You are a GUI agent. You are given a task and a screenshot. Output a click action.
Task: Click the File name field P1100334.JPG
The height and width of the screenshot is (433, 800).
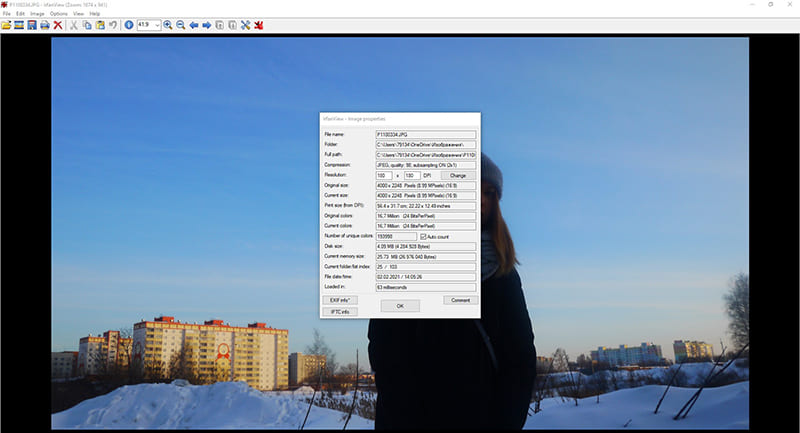coord(426,135)
